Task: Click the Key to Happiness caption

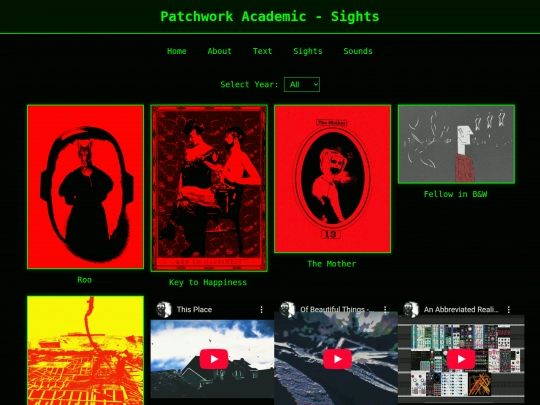Action: pyautogui.click(x=208, y=282)
